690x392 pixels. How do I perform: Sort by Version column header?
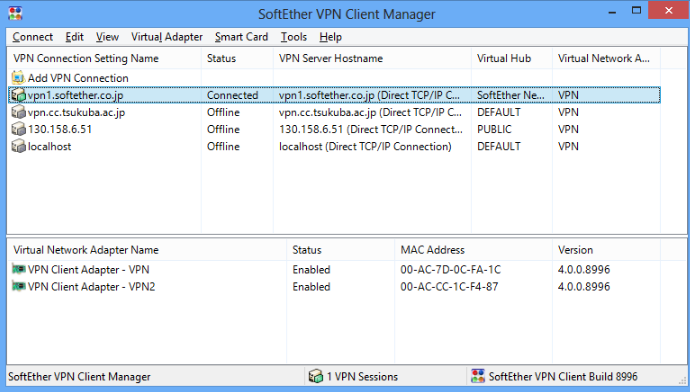point(606,250)
